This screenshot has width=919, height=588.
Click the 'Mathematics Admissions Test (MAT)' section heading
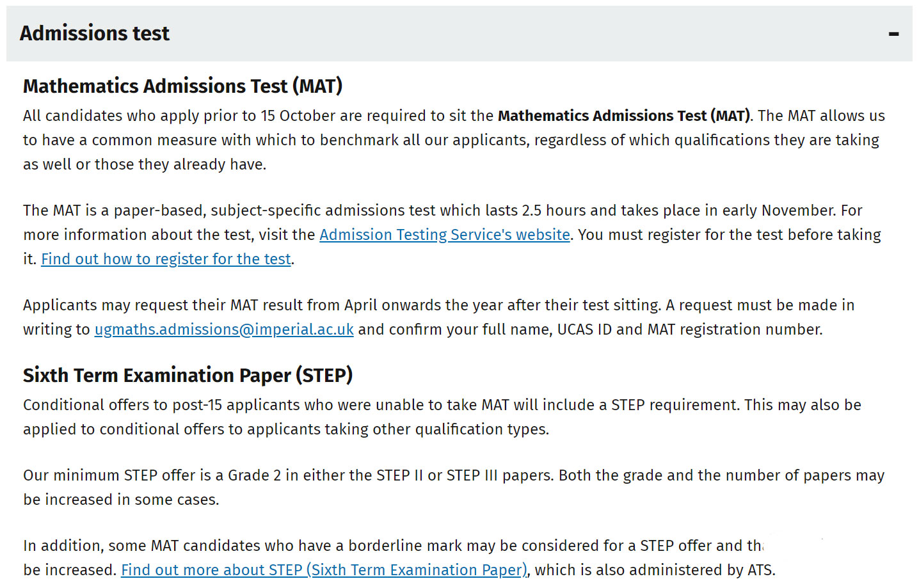click(x=183, y=86)
